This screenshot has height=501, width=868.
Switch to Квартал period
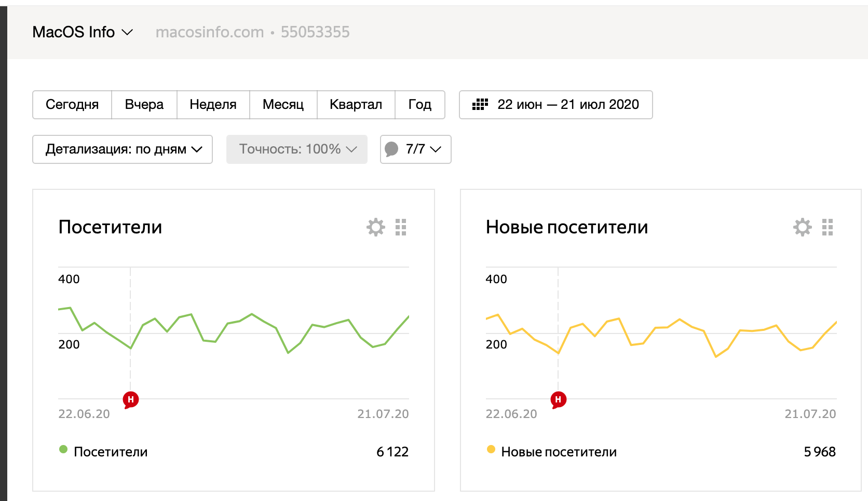pyautogui.click(x=356, y=105)
